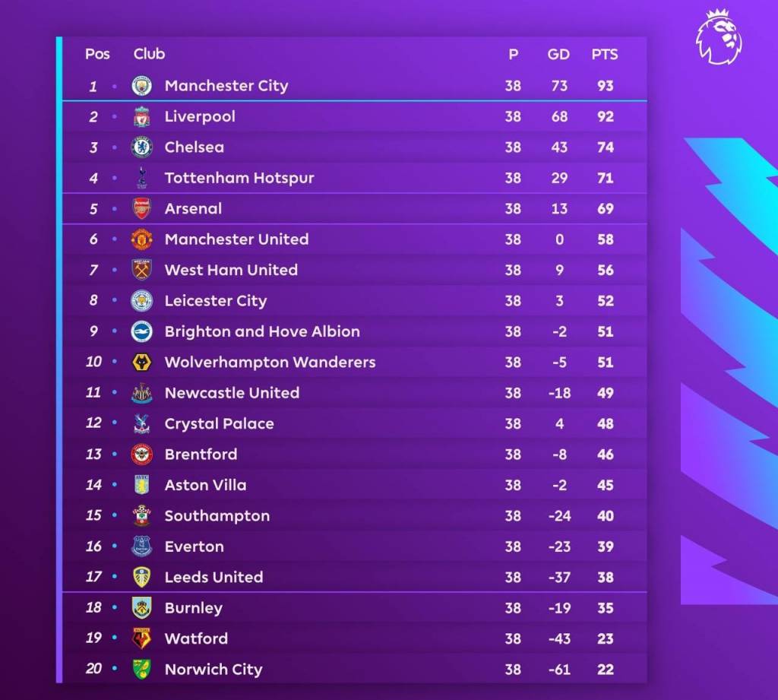778x700 pixels.
Task: Sort table by GD column header
Action: 558,55
